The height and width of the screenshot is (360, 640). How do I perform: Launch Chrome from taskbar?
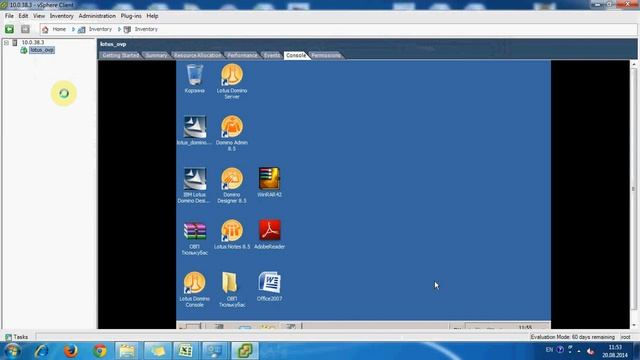[x=100, y=351]
